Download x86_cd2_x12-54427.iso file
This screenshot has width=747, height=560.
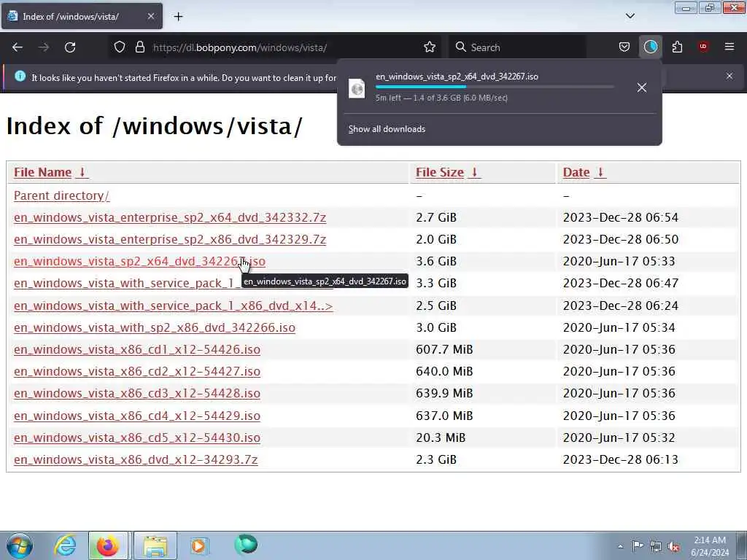[137, 371]
